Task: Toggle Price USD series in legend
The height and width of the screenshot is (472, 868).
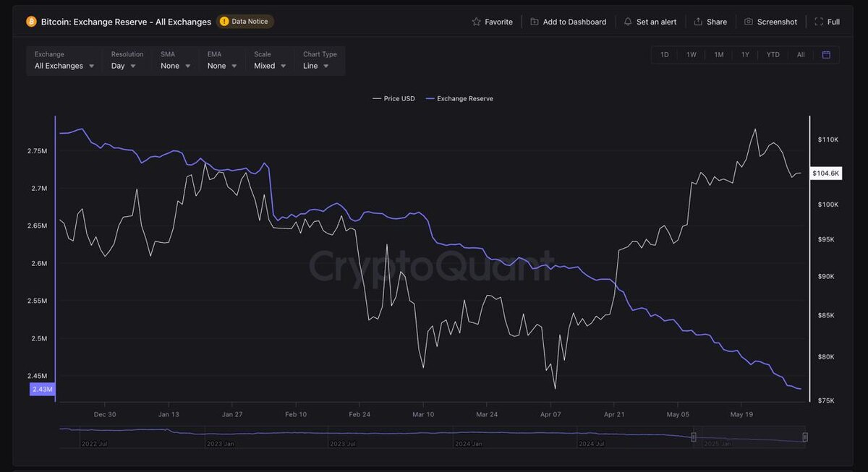Action: [393, 98]
